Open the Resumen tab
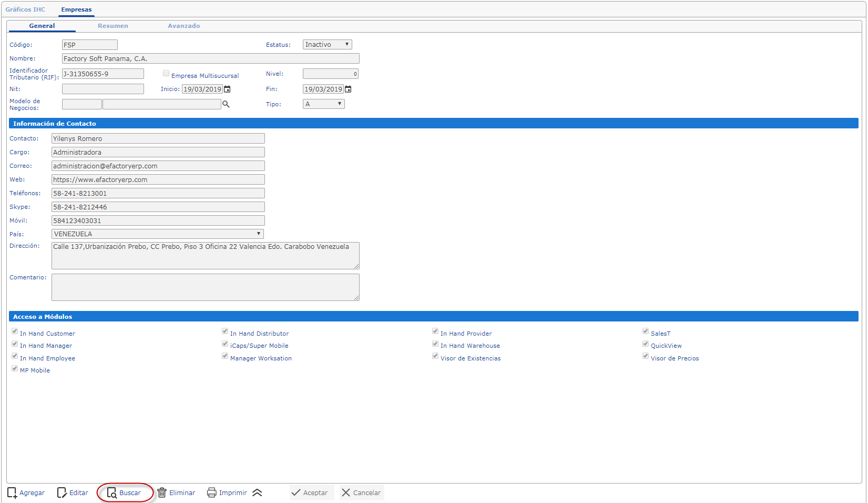 (113, 26)
